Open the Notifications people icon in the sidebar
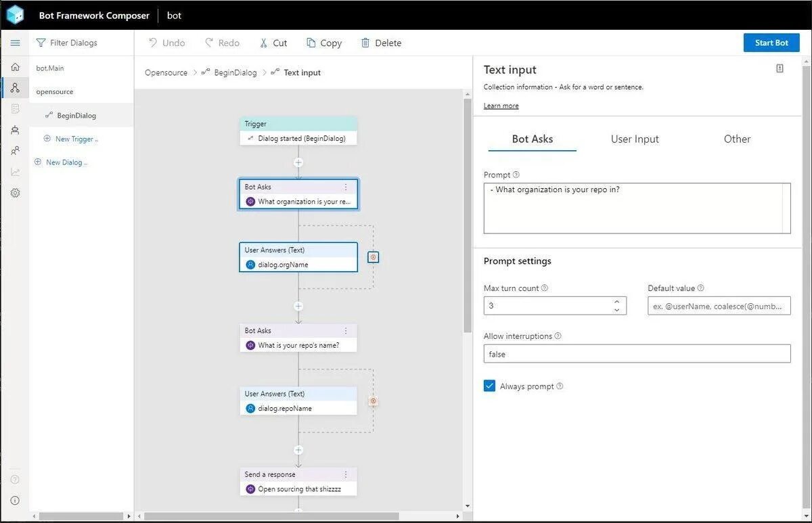Image resolution: width=812 pixels, height=523 pixels. click(15, 151)
